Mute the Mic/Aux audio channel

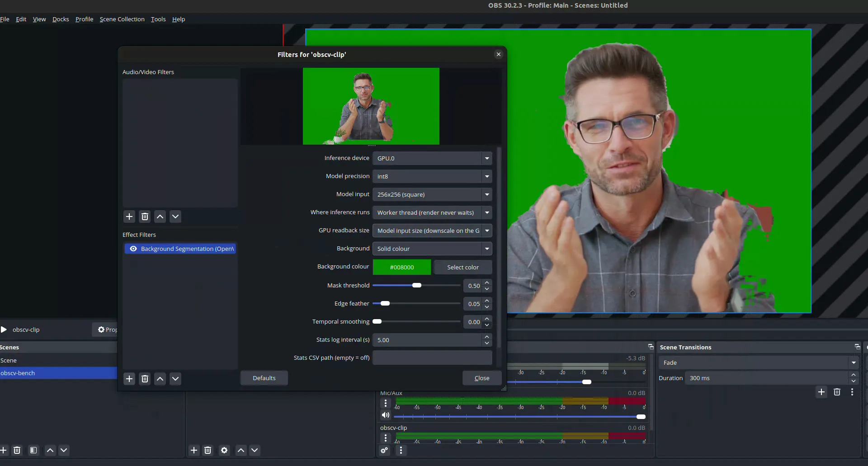[x=386, y=415]
